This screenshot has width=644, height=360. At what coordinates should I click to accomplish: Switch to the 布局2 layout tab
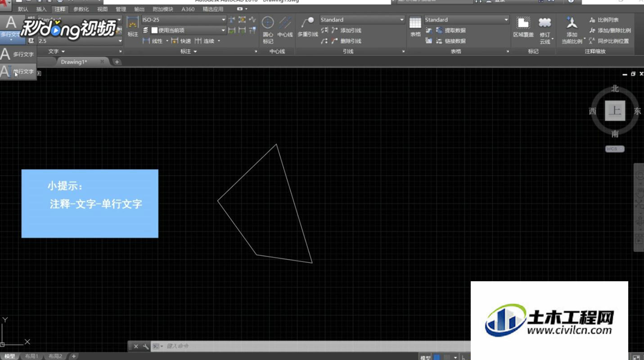click(x=55, y=356)
